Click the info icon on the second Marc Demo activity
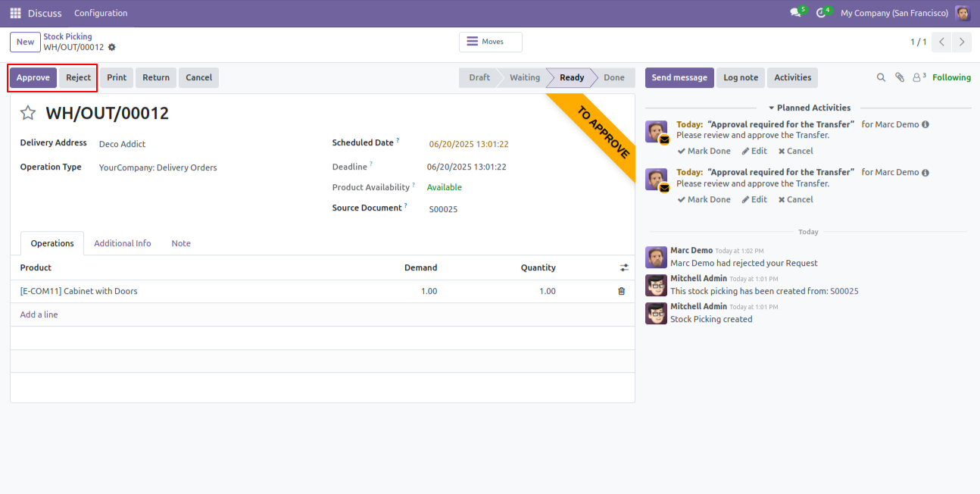The height and width of the screenshot is (494, 980). click(925, 173)
